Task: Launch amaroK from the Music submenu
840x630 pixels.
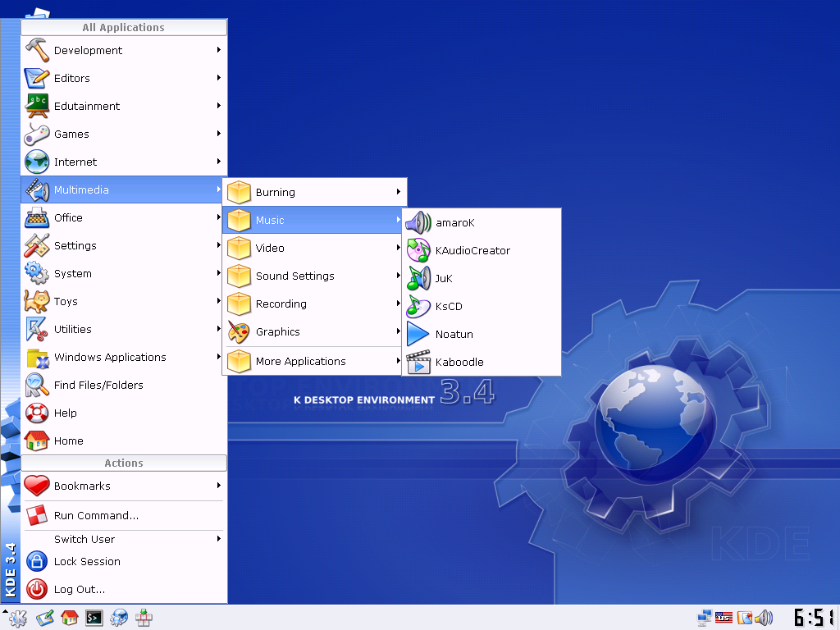Action: tap(482, 222)
